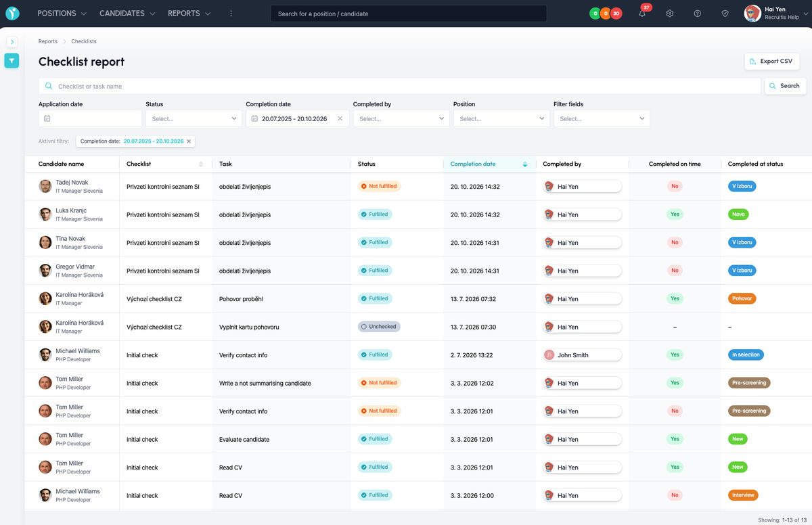Click Write a not summarising candidate task

[x=265, y=383]
